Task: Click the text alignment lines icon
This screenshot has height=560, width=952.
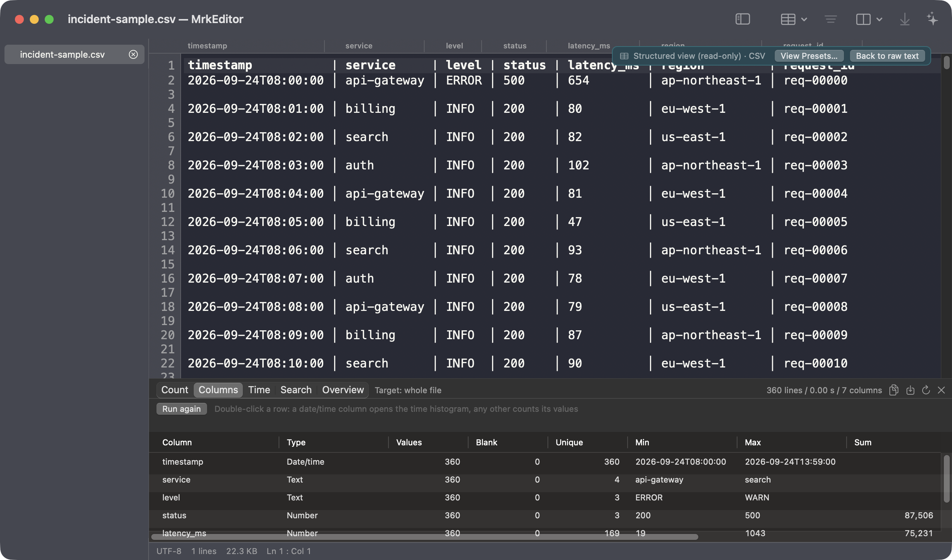Action: (x=830, y=19)
